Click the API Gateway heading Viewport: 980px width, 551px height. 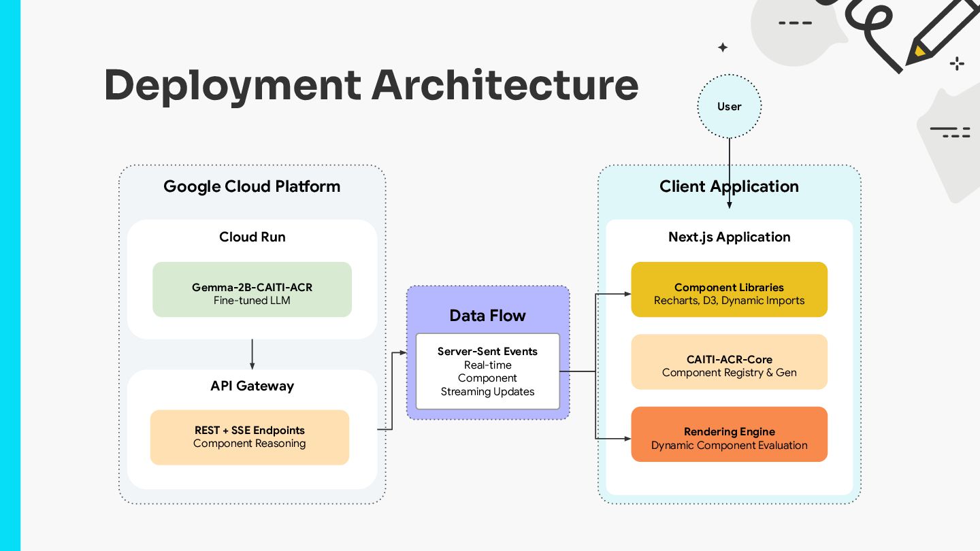pos(252,386)
